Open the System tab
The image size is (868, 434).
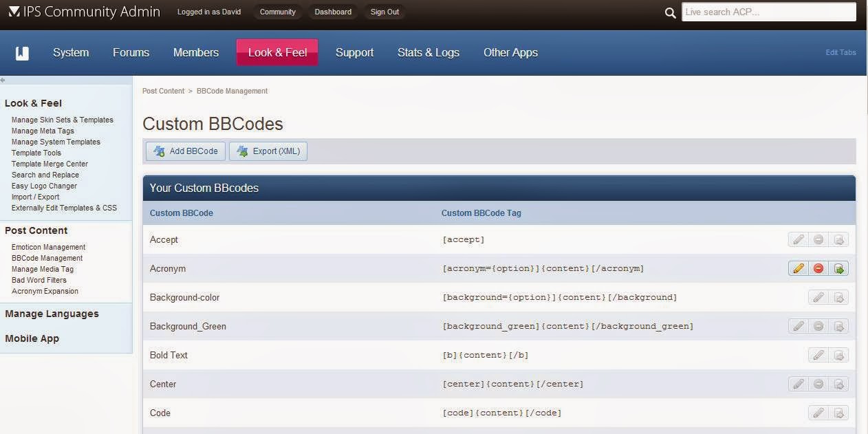(x=71, y=52)
